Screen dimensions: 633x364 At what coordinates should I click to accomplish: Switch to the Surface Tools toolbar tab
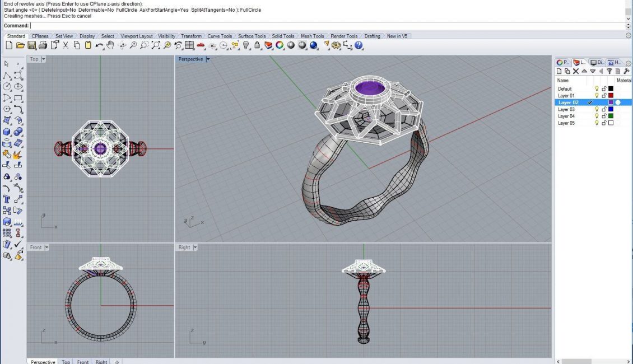252,36
